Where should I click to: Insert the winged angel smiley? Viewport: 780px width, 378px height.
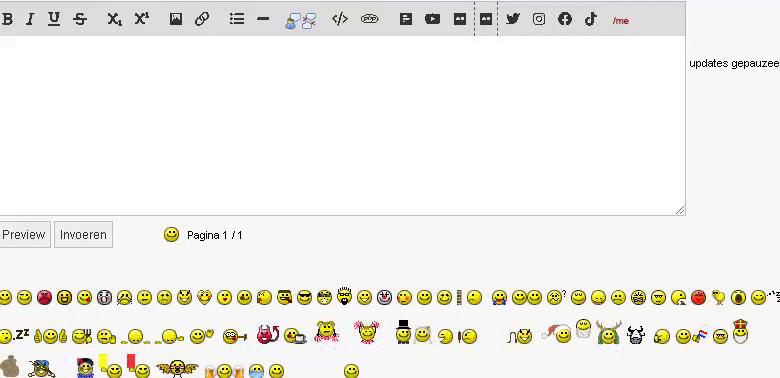[177, 369]
